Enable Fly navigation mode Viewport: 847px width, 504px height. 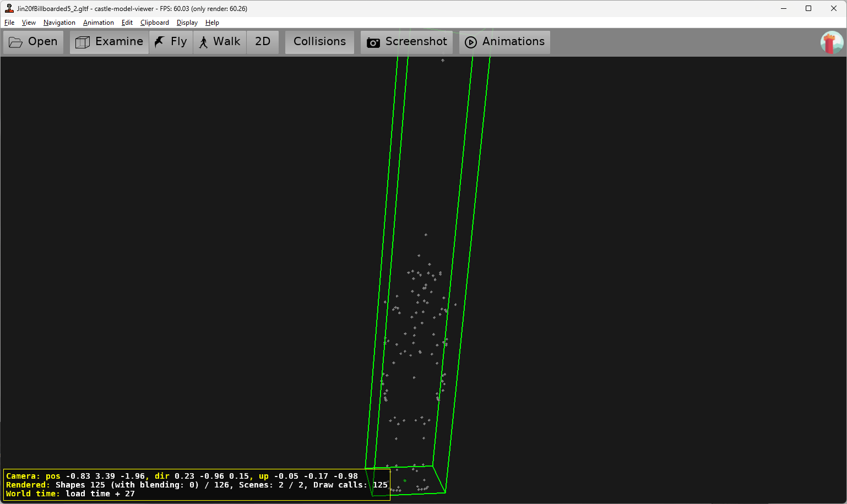click(171, 42)
